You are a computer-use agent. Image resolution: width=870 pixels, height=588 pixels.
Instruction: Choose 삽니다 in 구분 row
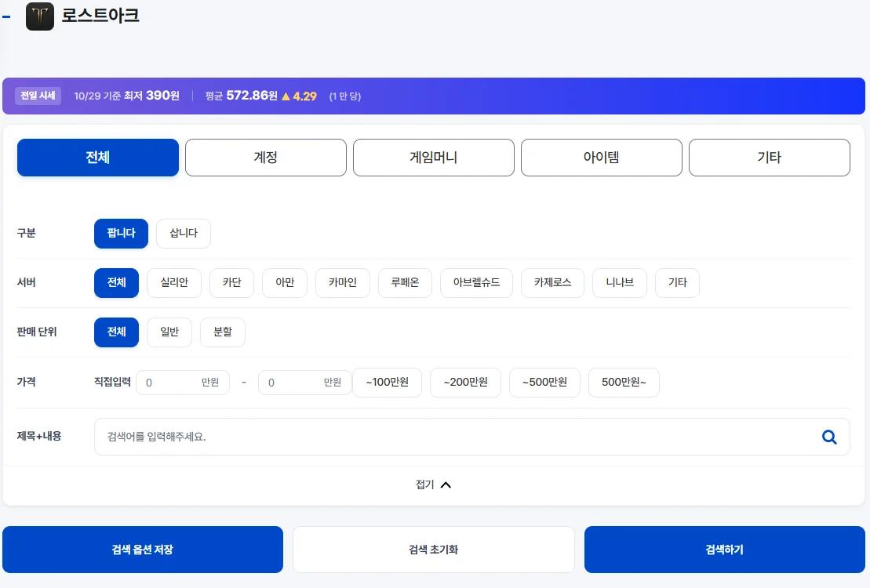[x=184, y=234]
